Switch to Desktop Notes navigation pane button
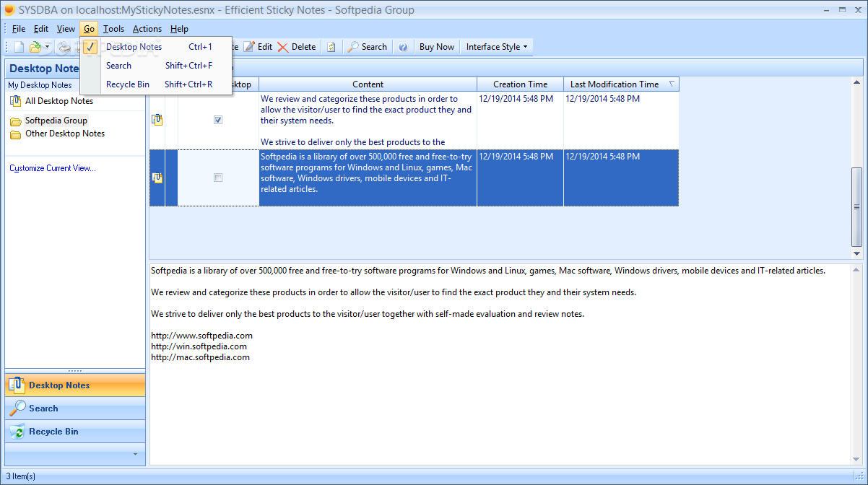This screenshot has width=868, height=485. tap(75, 385)
